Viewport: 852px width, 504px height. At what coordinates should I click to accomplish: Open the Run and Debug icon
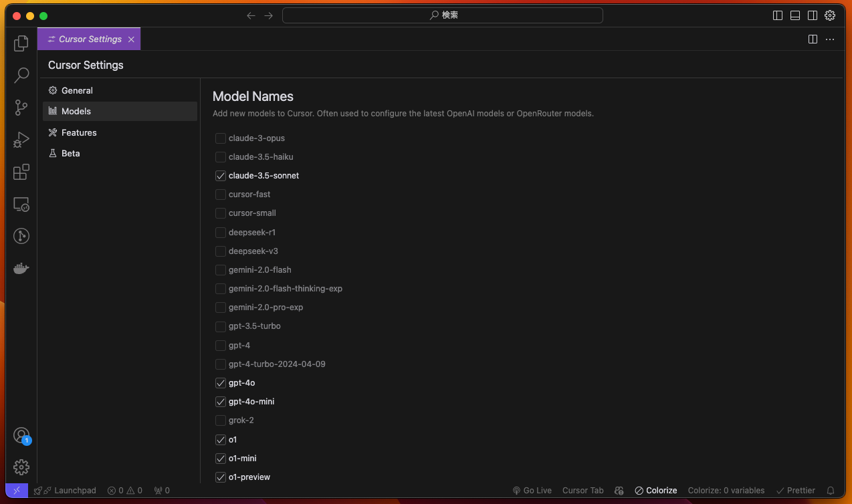click(21, 140)
